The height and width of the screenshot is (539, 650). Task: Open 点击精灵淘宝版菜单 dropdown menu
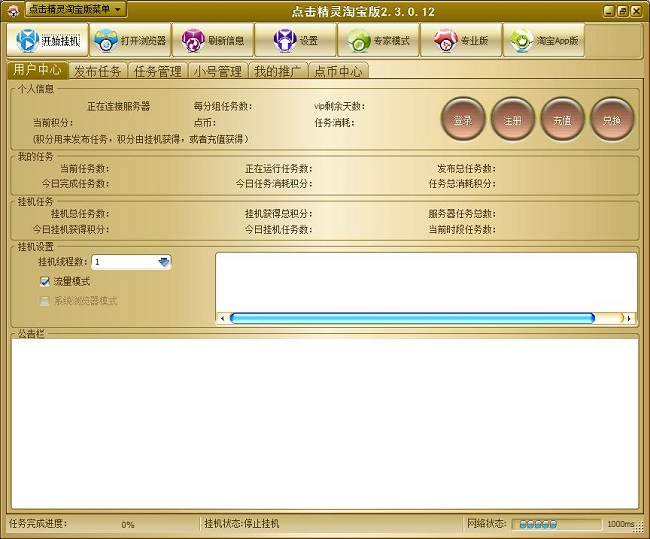pos(75,10)
